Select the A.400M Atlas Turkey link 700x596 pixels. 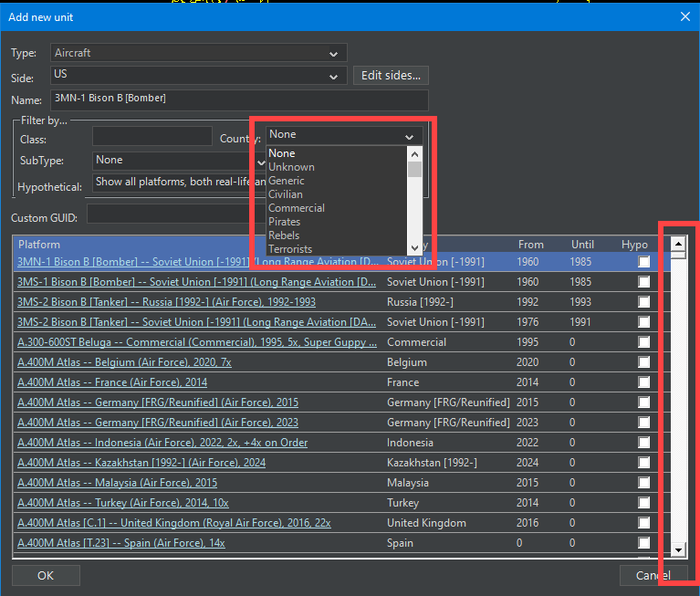123,503
